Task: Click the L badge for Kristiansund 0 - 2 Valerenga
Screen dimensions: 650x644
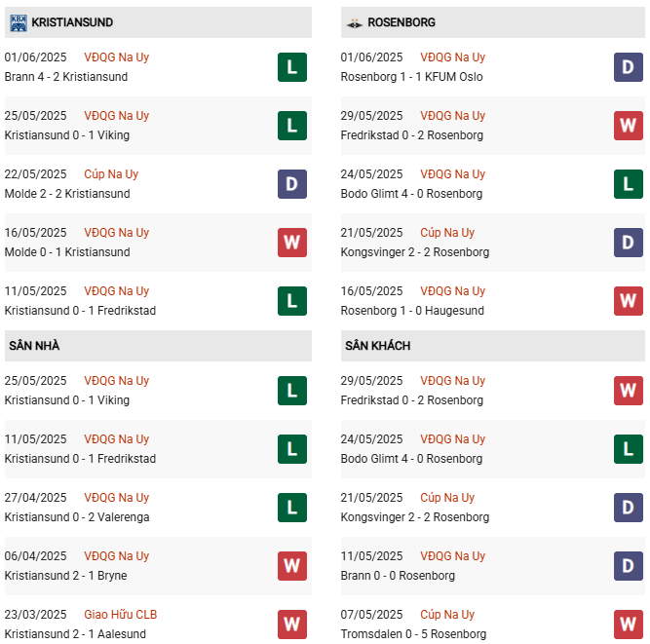Action: pyautogui.click(x=292, y=508)
